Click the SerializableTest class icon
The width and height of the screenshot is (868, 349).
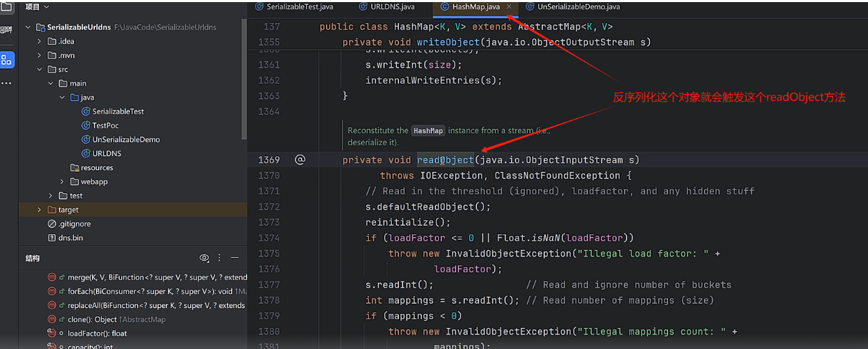coord(86,111)
